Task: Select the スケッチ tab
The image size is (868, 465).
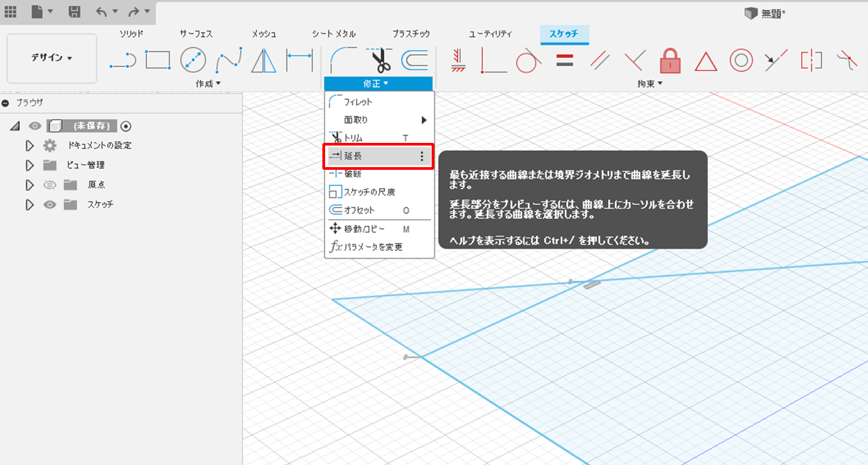Action: coord(565,34)
